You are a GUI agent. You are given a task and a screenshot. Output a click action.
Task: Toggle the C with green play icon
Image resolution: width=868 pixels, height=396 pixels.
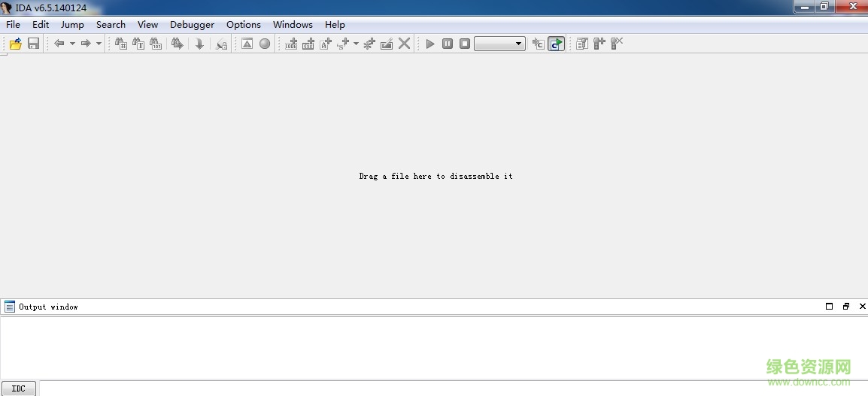pyautogui.click(x=557, y=43)
